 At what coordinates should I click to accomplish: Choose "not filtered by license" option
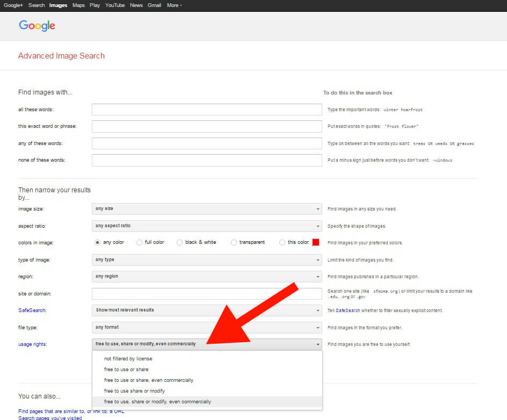point(207,359)
